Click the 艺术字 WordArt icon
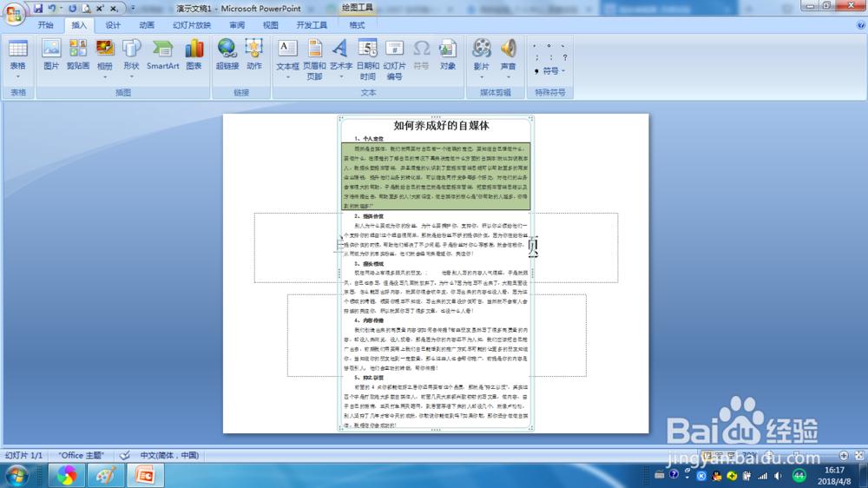 341,49
